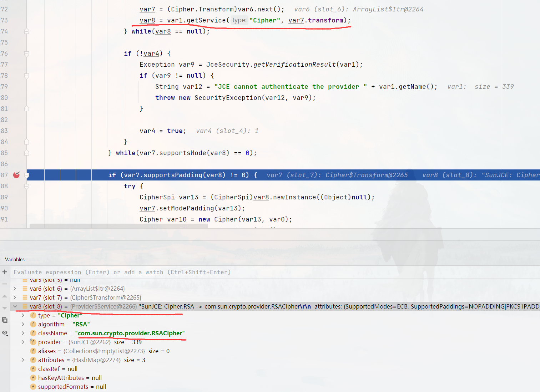Click the provider size = 339 row
Screen dimensions: 540x392
pyautogui.click(x=275, y=342)
